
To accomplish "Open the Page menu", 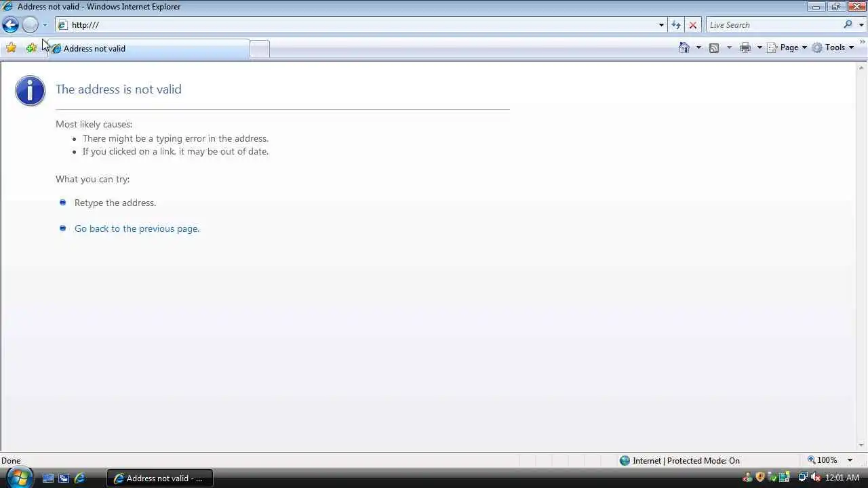I will tap(787, 47).
